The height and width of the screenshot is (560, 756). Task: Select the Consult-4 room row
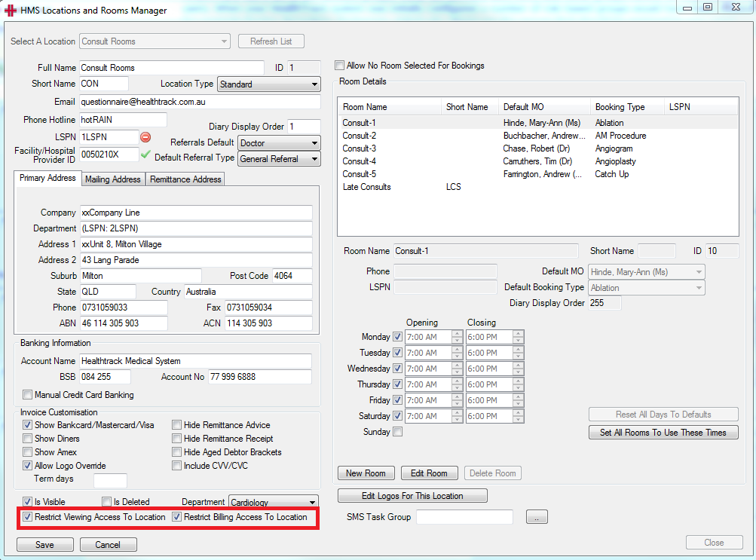(537, 161)
